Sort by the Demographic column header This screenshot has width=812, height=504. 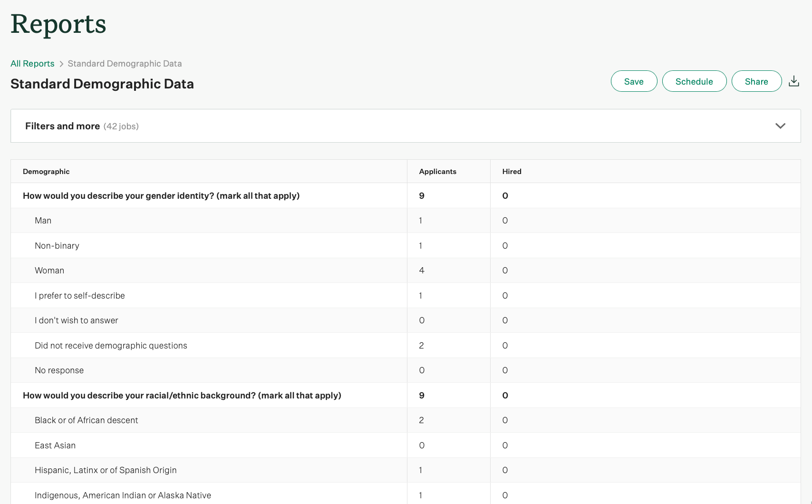46,171
